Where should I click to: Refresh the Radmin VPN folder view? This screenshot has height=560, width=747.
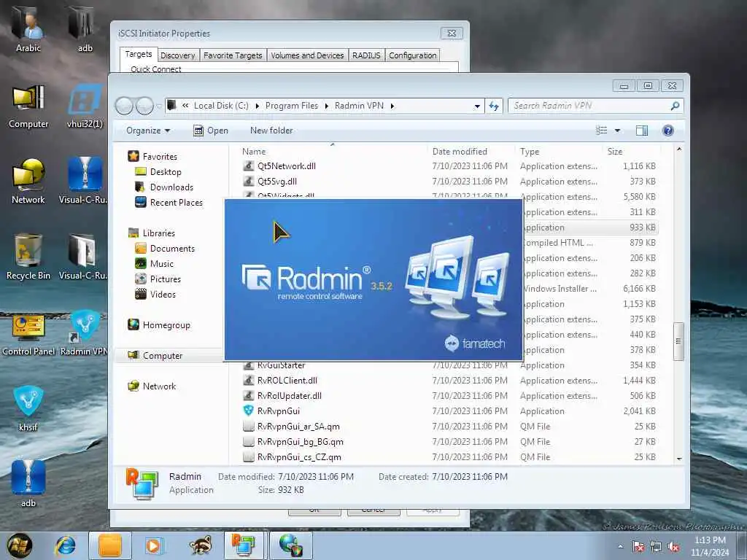pyautogui.click(x=494, y=106)
